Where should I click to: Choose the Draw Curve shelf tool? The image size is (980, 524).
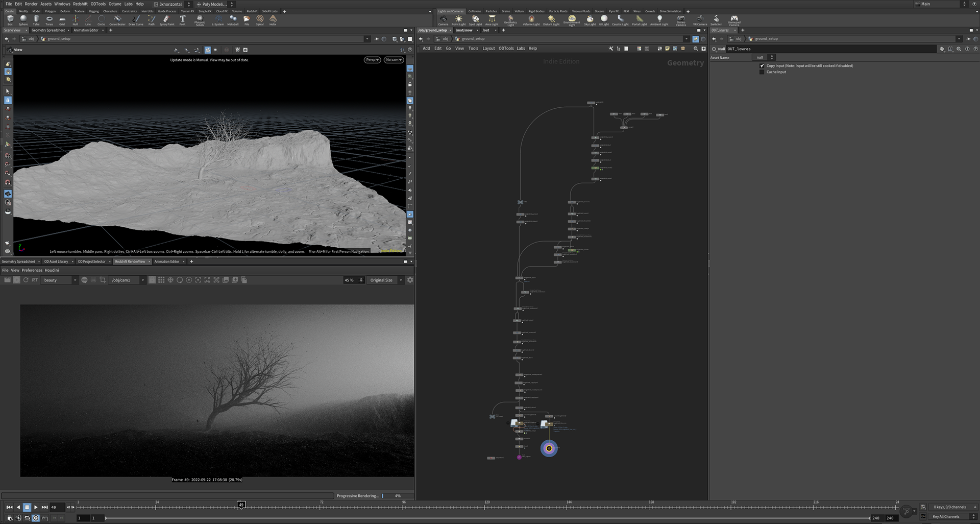click(x=136, y=20)
